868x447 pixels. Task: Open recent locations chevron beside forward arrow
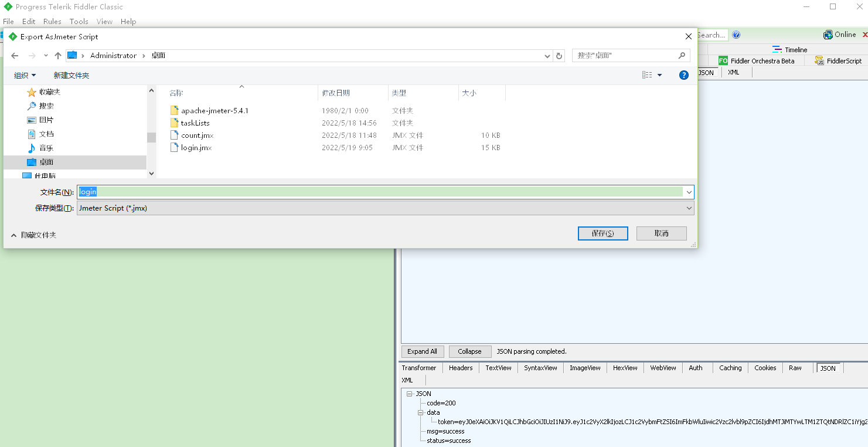coord(46,56)
